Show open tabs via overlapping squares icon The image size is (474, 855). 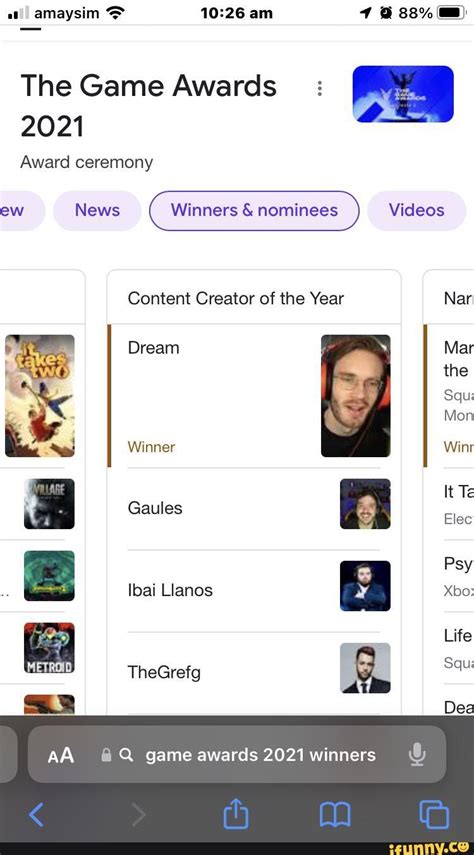[434, 815]
